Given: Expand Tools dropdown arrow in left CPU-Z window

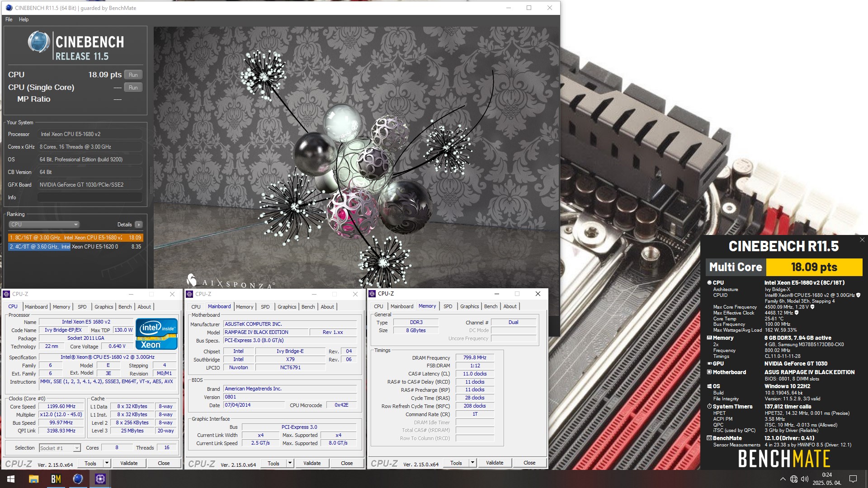Looking at the screenshot, I should click(x=107, y=463).
